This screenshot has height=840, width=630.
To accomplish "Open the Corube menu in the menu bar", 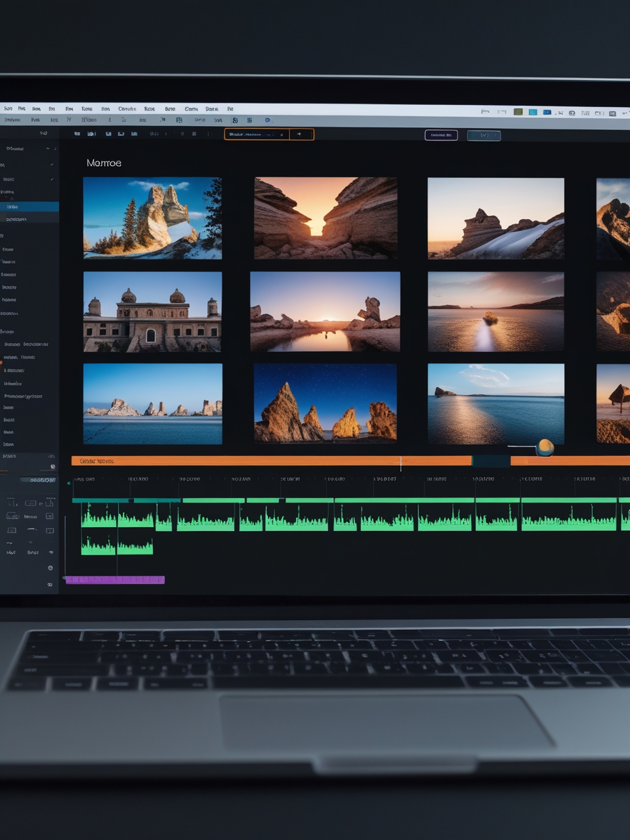I will (127, 109).
